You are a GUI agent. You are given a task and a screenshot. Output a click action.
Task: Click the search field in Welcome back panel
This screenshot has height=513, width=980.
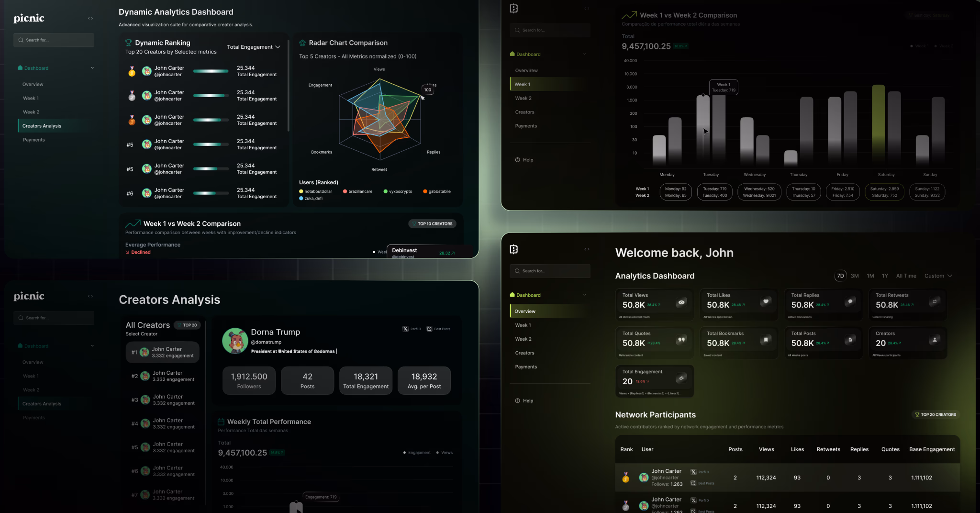point(550,271)
